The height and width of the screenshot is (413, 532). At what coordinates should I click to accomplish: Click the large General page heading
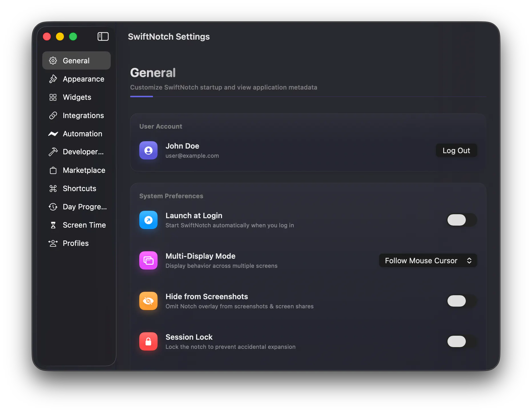click(x=153, y=73)
